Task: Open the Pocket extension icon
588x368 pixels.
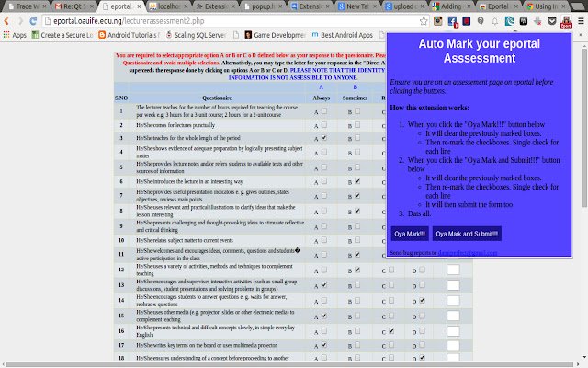Action: tap(552, 21)
